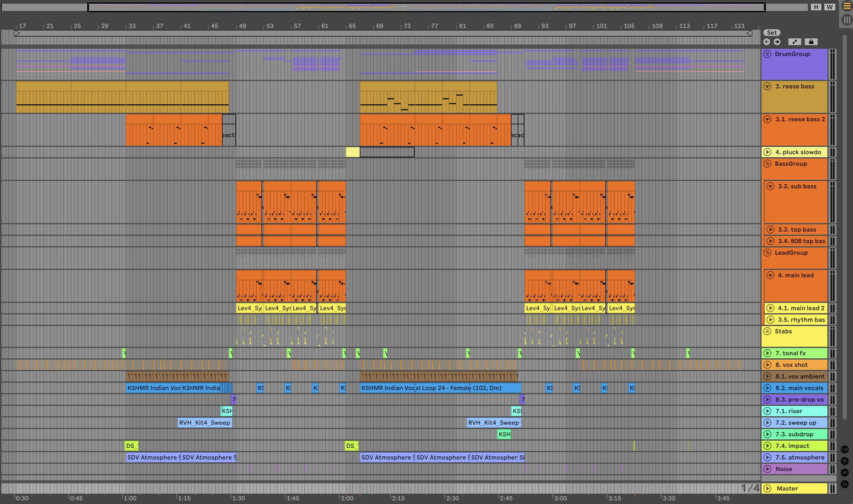Click the automation mode button

pos(794,42)
